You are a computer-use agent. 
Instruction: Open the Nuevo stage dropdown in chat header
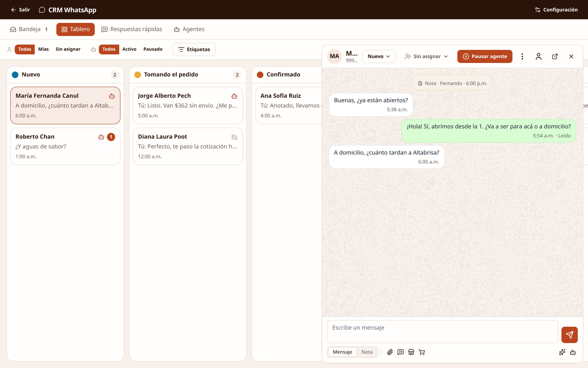(379, 56)
